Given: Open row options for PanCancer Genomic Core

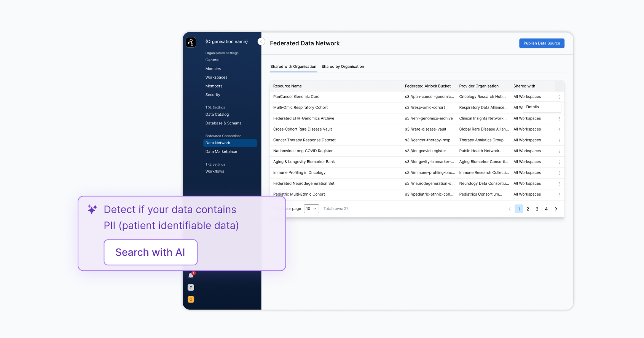Looking at the screenshot, I should [559, 97].
